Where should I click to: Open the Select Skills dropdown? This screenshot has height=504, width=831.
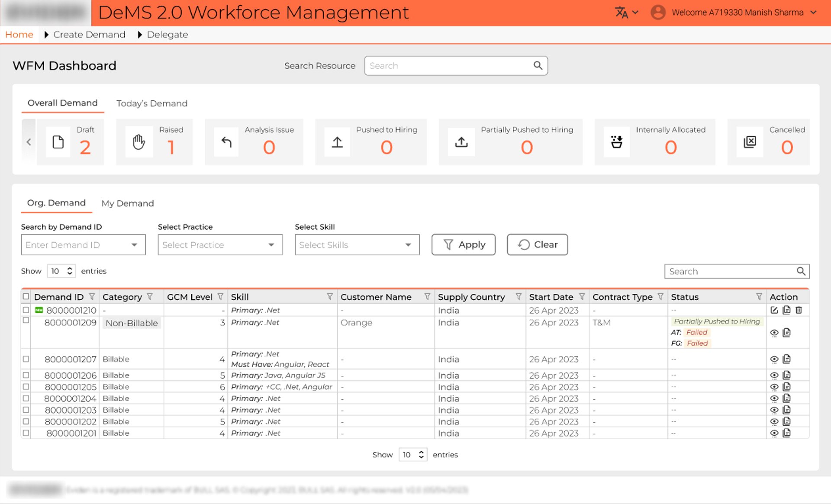click(357, 245)
